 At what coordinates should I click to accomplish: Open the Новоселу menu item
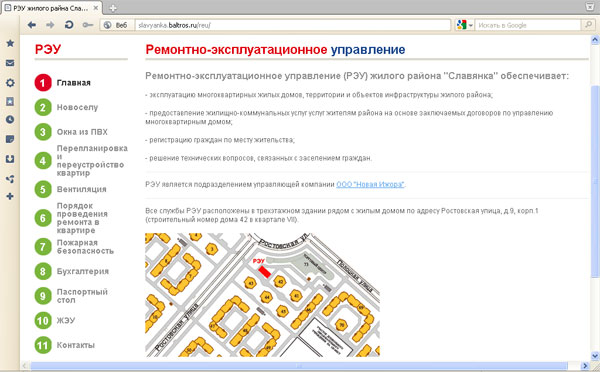(x=77, y=108)
